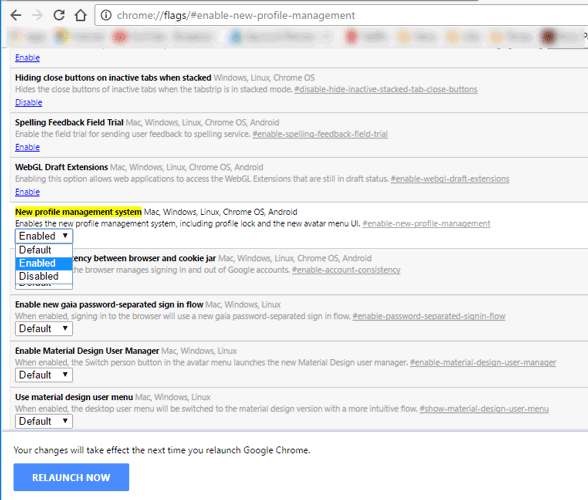Disable hiding close buttons on stacked tabs

pyautogui.click(x=28, y=102)
